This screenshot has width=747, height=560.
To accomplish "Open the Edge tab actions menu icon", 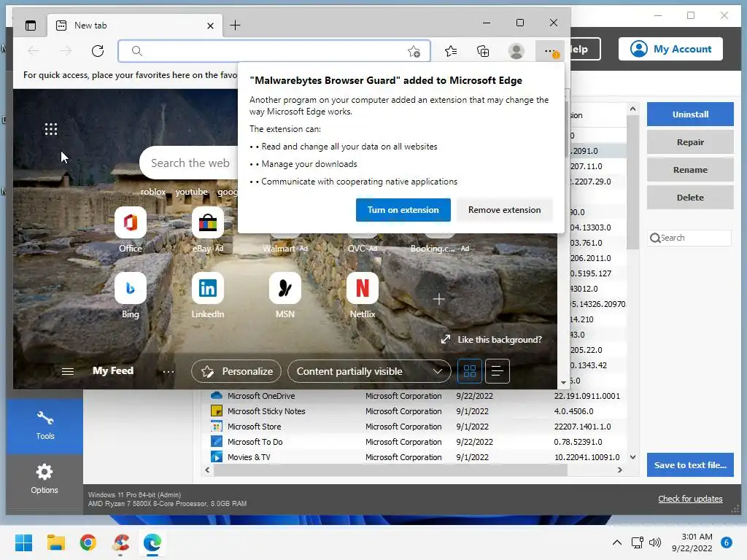I will (x=31, y=26).
